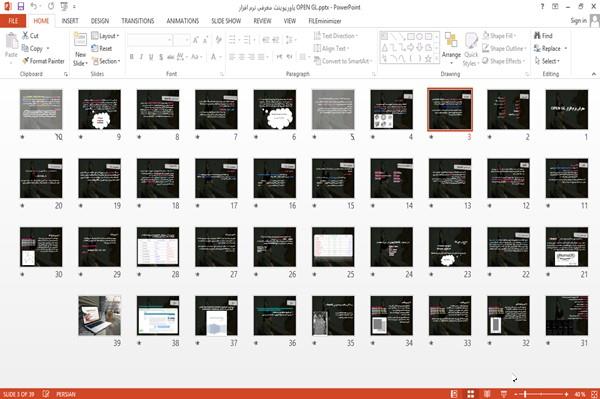Open the Shape Outline dropdown
The height and width of the screenshot is (399, 600).
504,48
